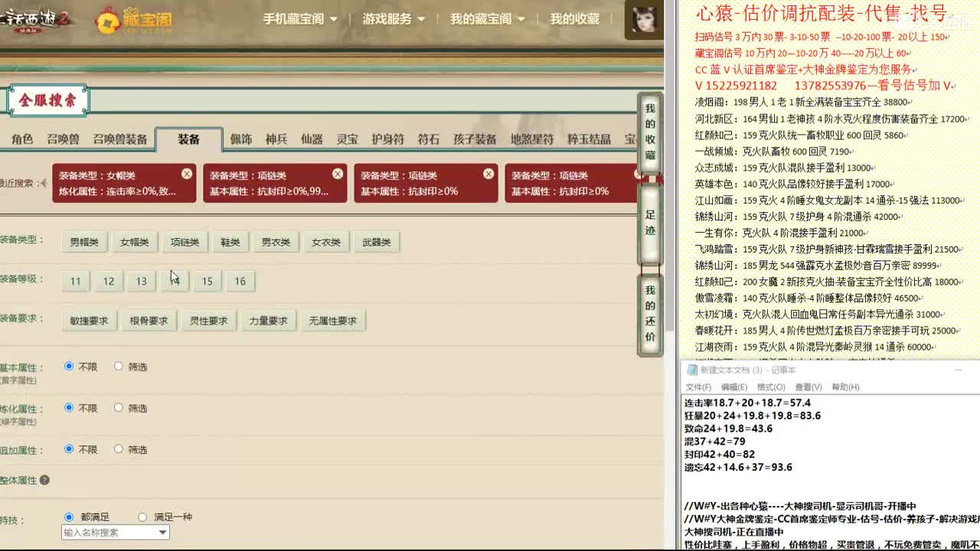Select 满足一种 for 特技
Viewport: 980px width, 551px height.
[142, 517]
